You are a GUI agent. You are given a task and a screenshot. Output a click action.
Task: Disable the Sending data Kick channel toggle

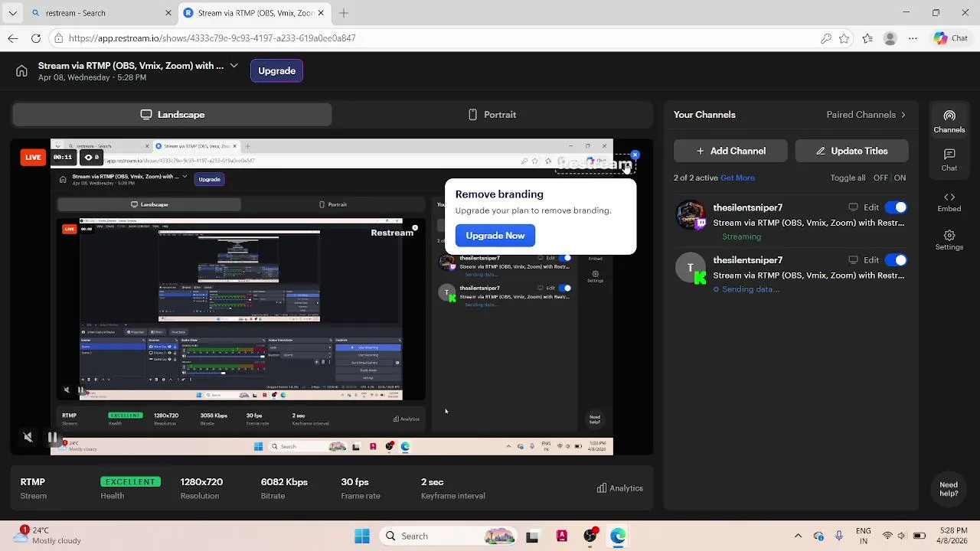pos(895,260)
